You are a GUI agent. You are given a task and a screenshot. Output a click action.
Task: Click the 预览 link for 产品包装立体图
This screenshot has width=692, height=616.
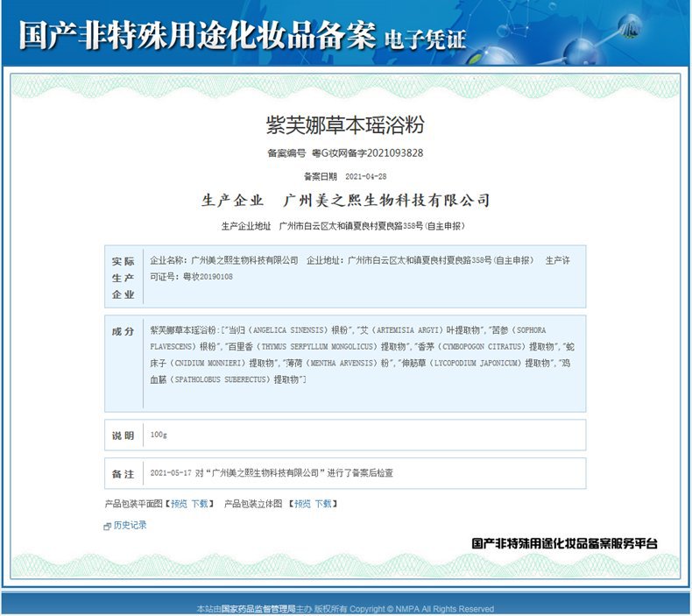(x=302, y=504)
